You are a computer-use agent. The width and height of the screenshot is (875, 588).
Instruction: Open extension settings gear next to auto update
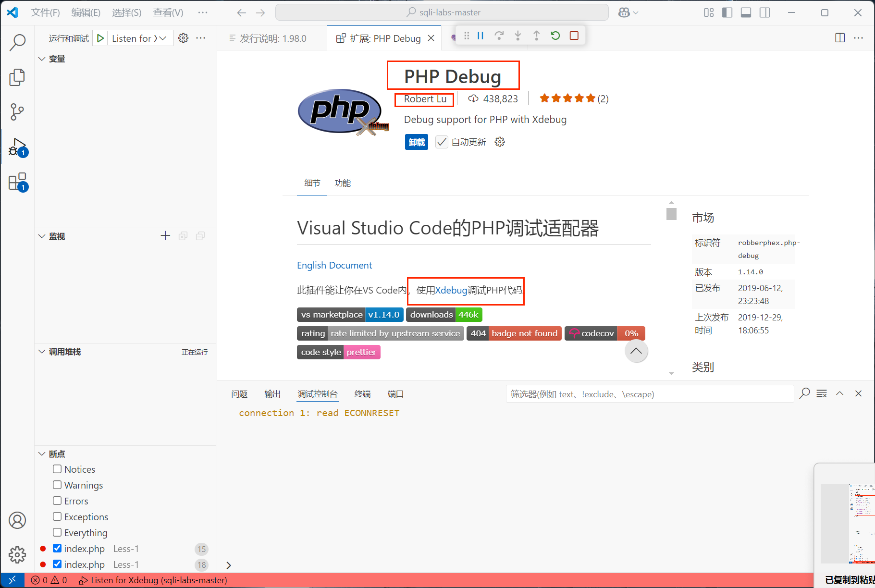[500, 142]
